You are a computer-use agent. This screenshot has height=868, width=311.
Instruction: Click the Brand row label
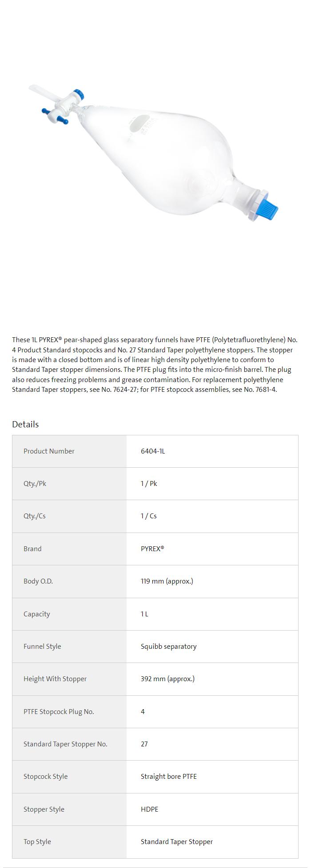[32, 548]
